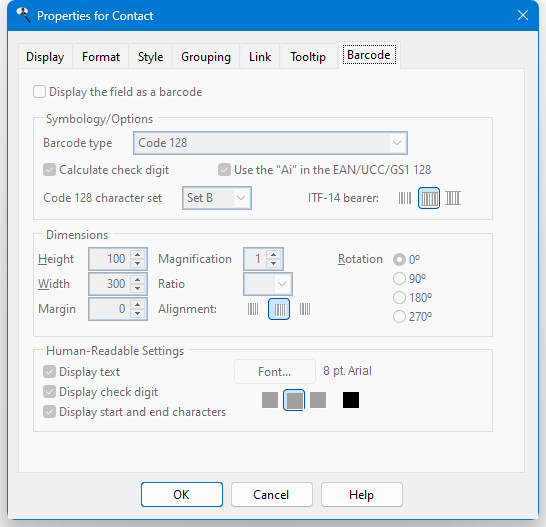Expand Code 128 character set dropdown
This screenshot has height=527, width=546.
pyautogui.click(x=217, y=198)
